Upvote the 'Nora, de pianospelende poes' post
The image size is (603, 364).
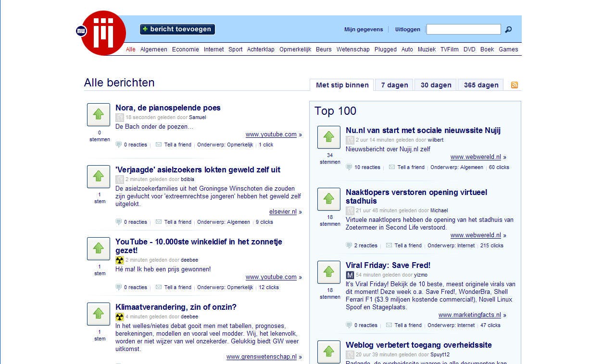coord(98,115)
